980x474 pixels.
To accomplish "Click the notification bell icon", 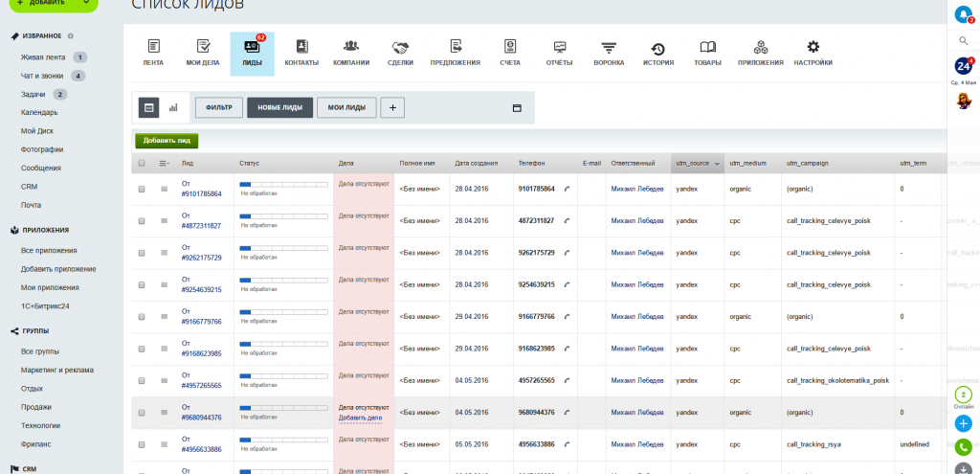I will (x=964, y=12).
